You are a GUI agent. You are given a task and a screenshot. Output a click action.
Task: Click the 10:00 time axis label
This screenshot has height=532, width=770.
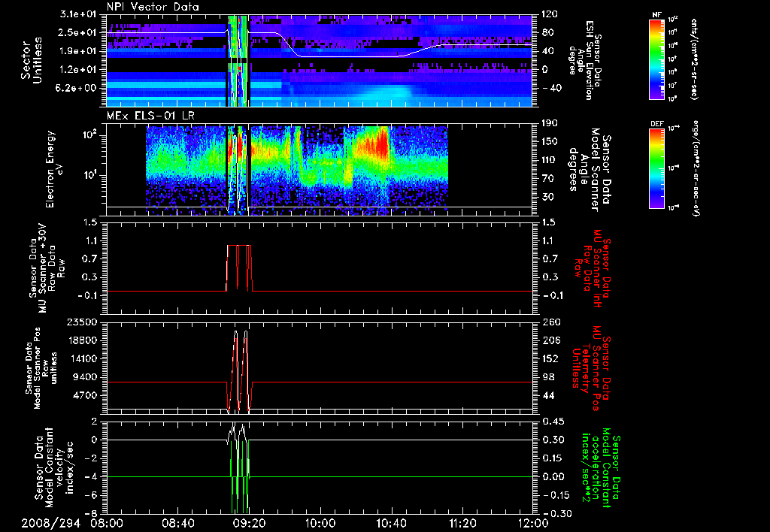coord(320,523)
